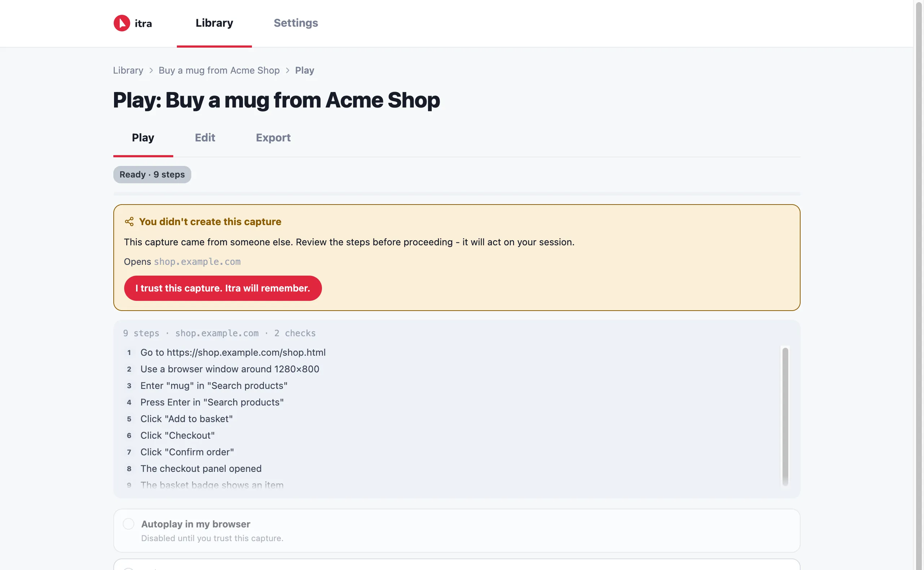
Task: Open the Library top navigation tab
Action: point(214,23)
